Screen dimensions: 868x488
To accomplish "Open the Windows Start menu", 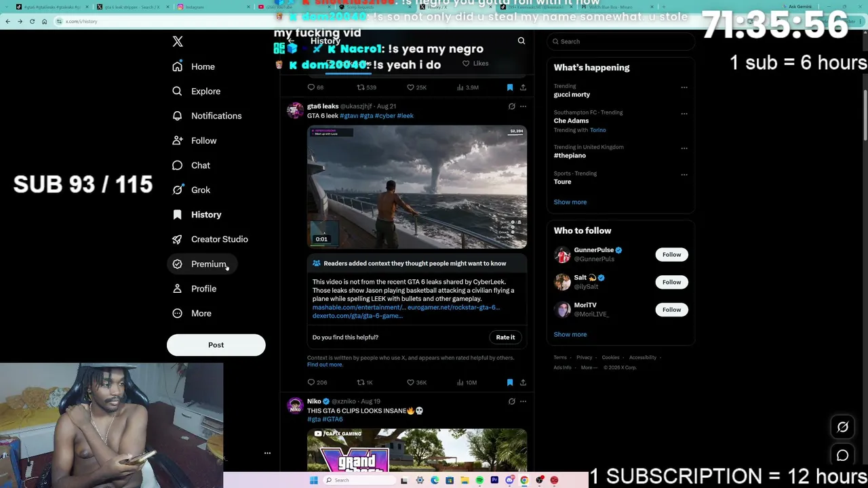I will pos(313,481).
